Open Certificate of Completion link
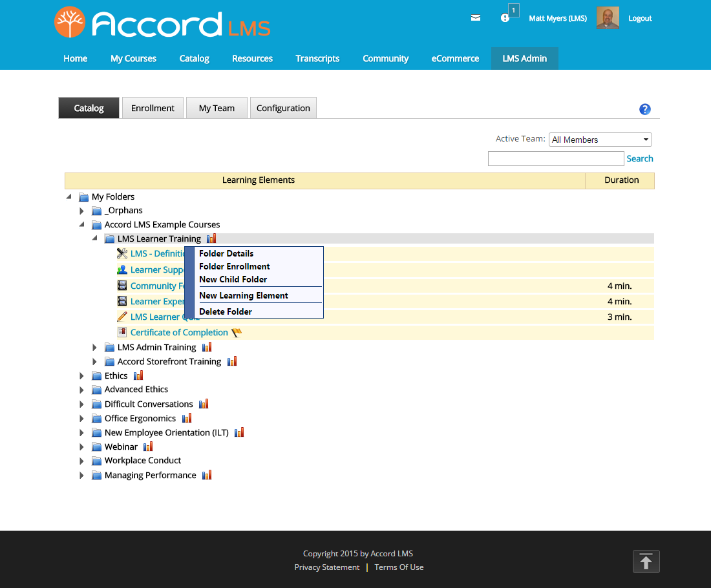 tap(179, 332)
